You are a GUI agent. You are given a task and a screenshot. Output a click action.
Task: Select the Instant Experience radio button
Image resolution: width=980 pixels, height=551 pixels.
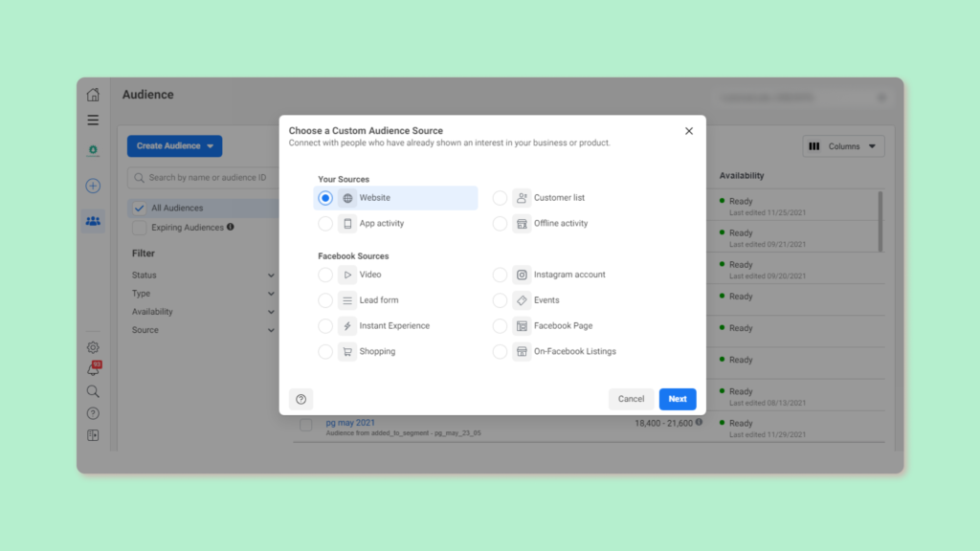325,326
